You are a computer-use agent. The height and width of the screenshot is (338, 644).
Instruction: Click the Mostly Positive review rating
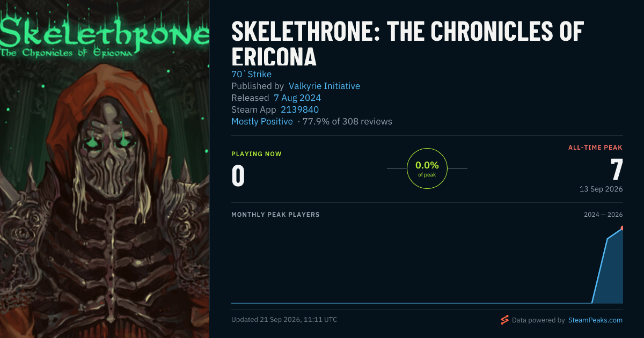point(262,121)
